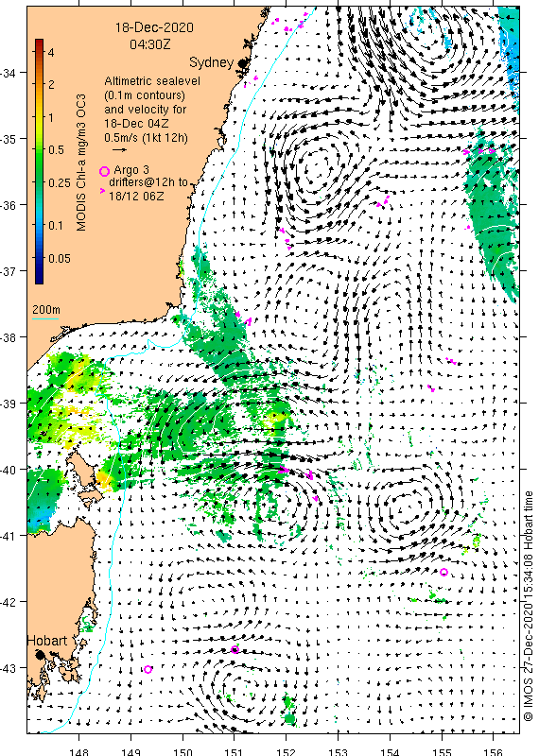
Task: Select the magenta drifter arrowhead legend symbol
Action: (x=102, y=191)
